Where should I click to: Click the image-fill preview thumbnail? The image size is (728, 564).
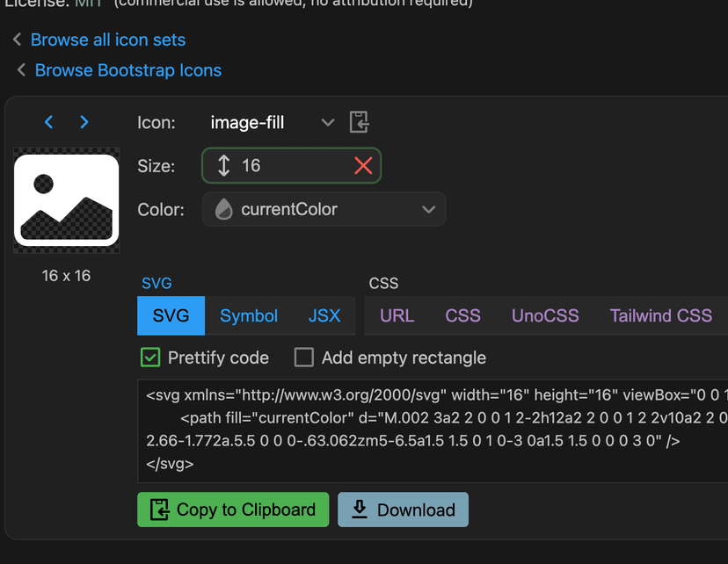(x=66, y=199)
